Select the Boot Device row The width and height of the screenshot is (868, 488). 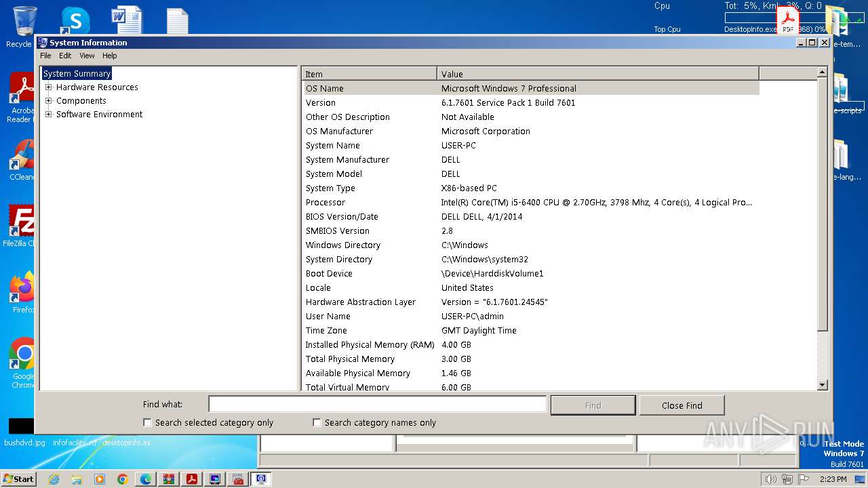pos(531,273)
